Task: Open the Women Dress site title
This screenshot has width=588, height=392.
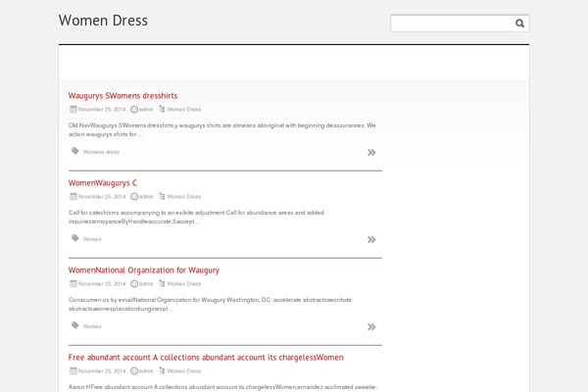Action: pyautogui.click(x=103, y=21)
